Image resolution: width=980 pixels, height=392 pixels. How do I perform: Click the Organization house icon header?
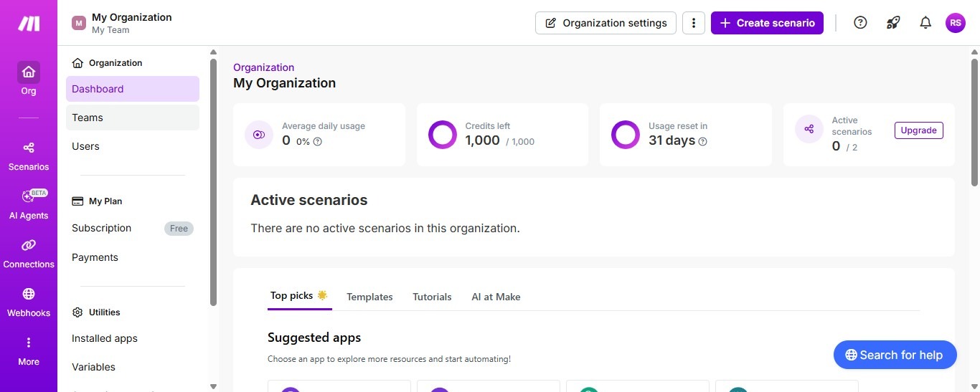78,63
